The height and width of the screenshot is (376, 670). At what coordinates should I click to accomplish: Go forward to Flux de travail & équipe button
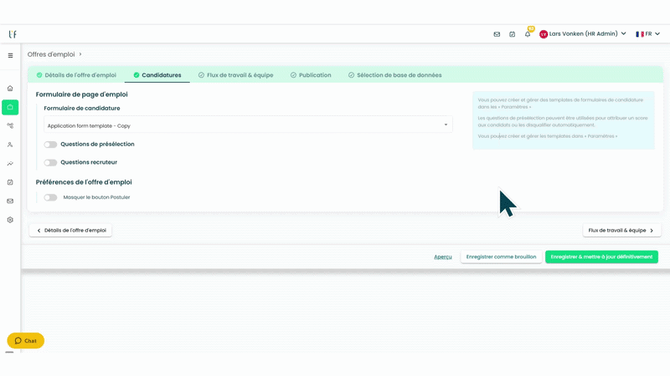pos(622,230)
